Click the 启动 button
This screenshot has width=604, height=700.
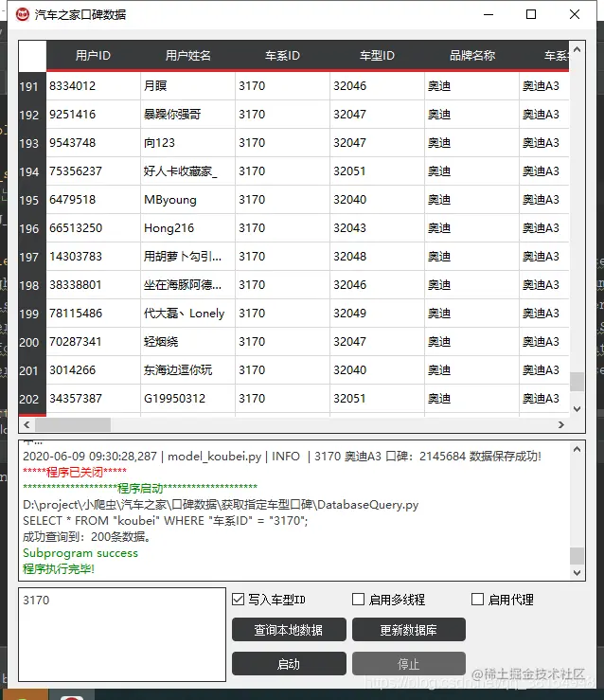289,664
